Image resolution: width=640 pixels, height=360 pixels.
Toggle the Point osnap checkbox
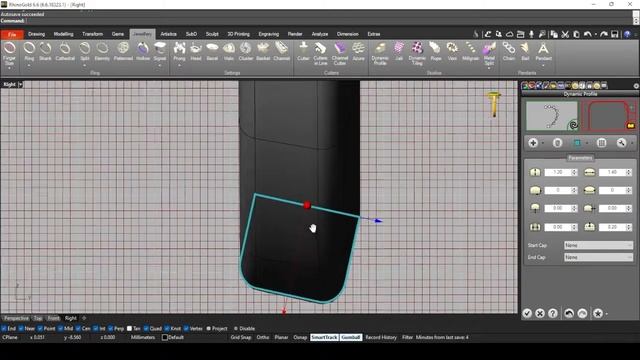pyautogui.click(x=40, y=328)
